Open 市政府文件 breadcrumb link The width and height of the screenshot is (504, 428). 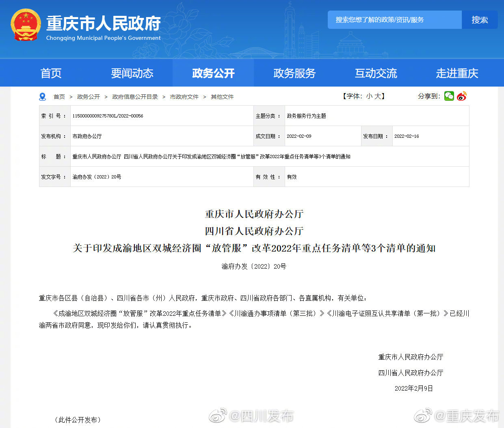184,97
